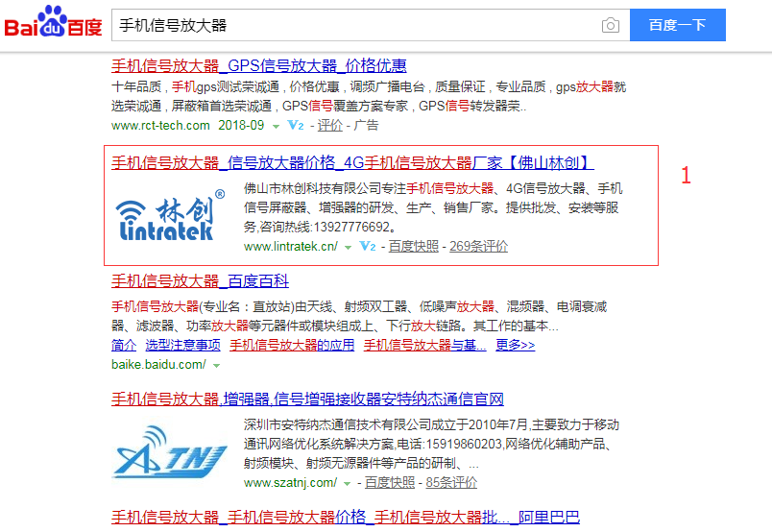The width and height of the screenshot is (772, 532).
Task: Click the V2 badge beside www.rct-tech.com
Action: click(296, 125)
